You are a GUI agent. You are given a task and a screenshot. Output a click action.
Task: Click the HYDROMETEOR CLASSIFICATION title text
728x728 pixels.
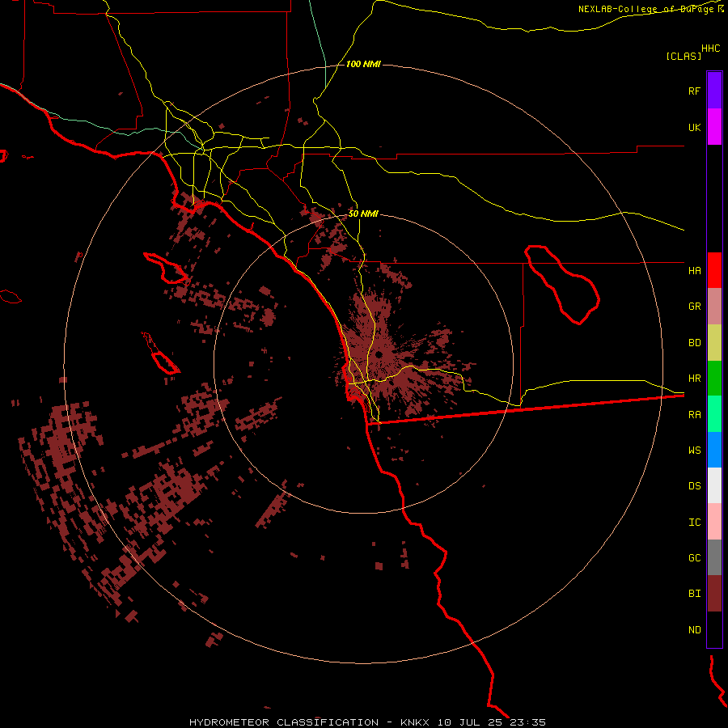tap(284, 722)
